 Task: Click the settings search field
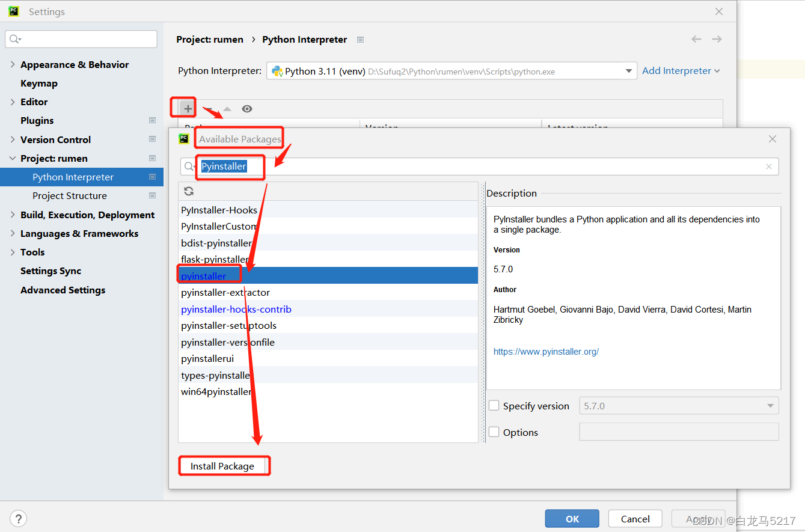81,39
